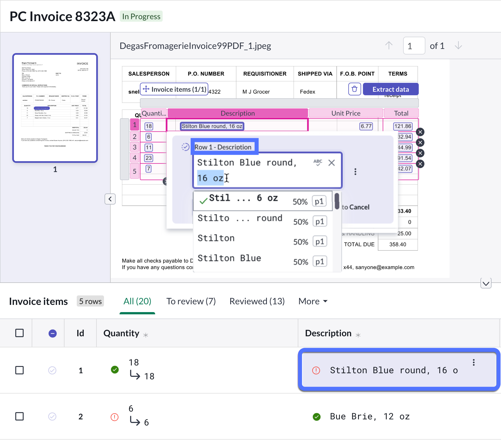Screen dimensions: 501x448
Task: Click suggestions list scrollbar thumb
Action: click(337, 201)
